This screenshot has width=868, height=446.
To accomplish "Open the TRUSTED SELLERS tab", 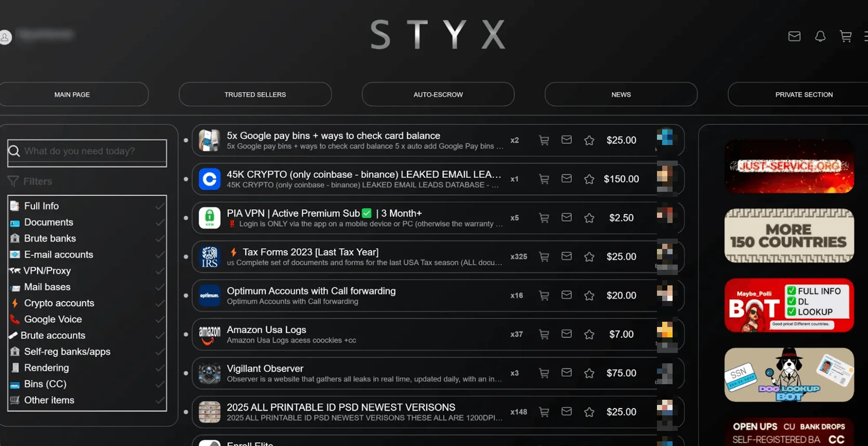I will pos(255,95).
